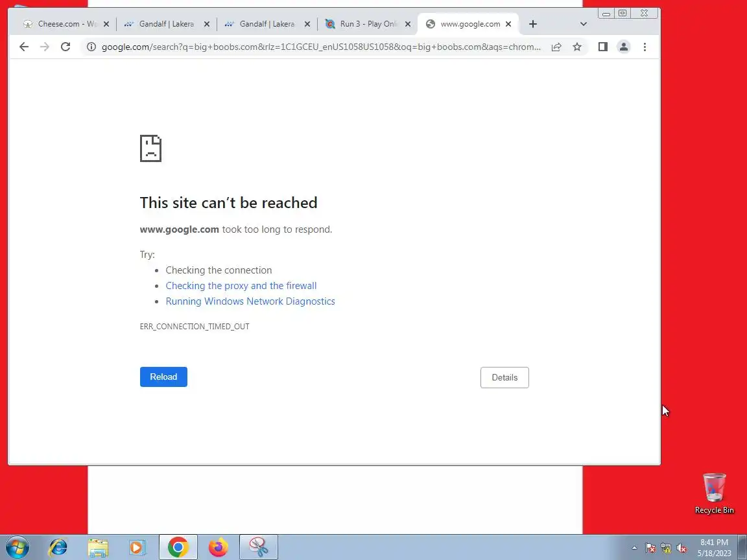Show hidden system tray icons arrow
The width and height of the screenshot is (747, 560).
634,548
